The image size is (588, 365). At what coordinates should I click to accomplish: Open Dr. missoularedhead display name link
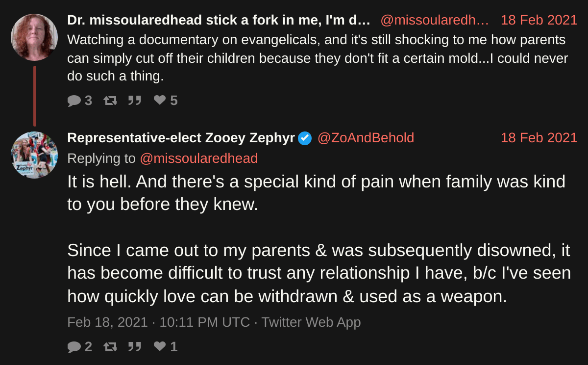pos(219,20)
